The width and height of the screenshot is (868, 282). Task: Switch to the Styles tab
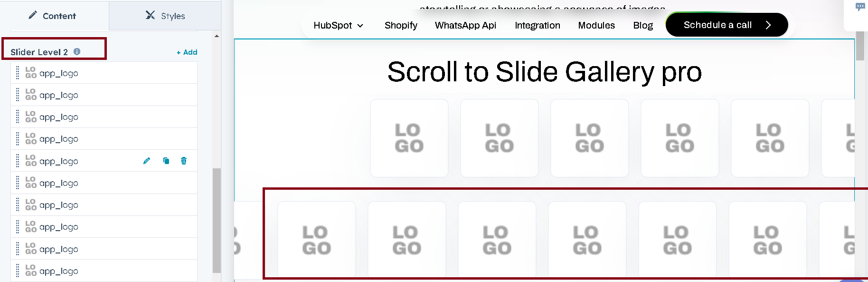point(165,16)
